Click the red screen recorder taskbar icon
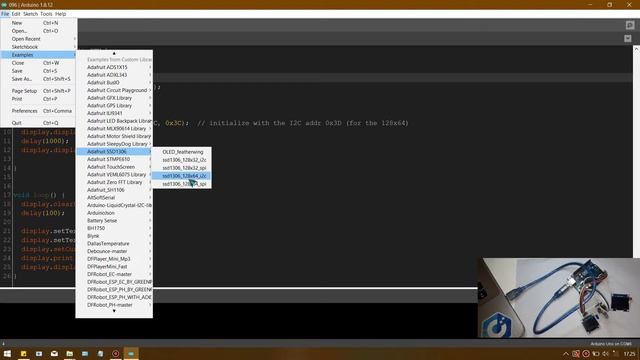Screen dimensions: 640x360 coord(116,353)
